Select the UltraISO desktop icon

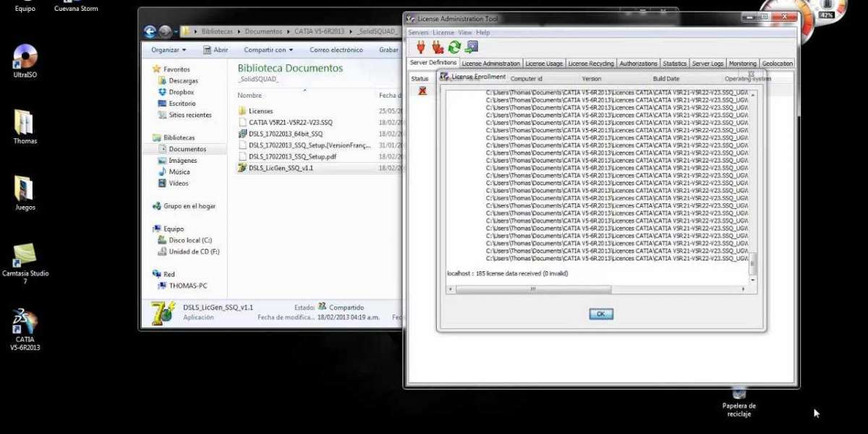tap(25, 56)
